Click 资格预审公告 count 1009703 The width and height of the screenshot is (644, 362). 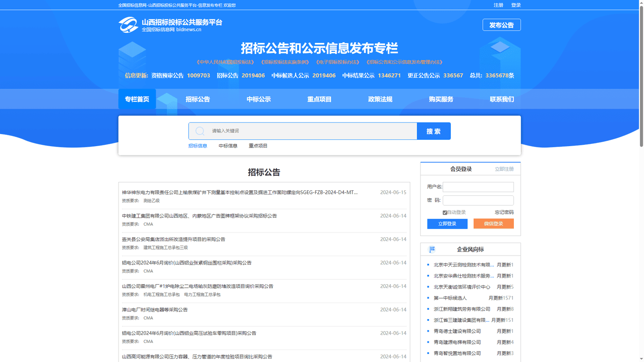199,76
